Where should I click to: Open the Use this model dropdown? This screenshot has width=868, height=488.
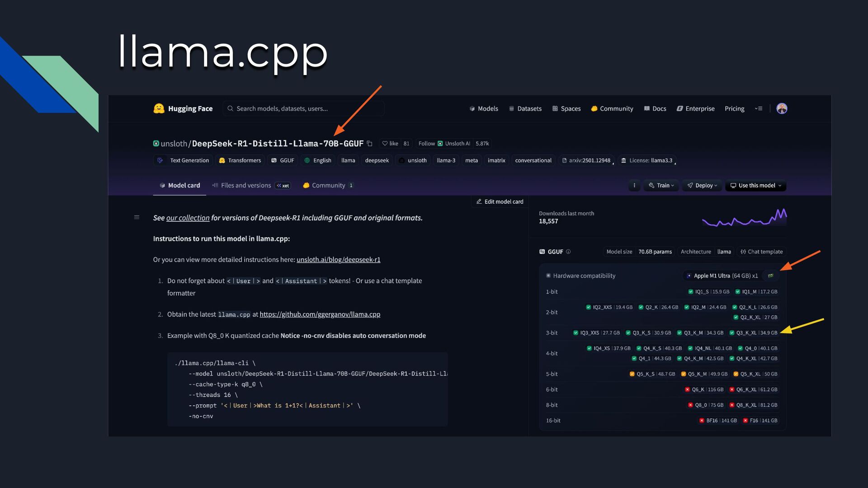point(755,186)
